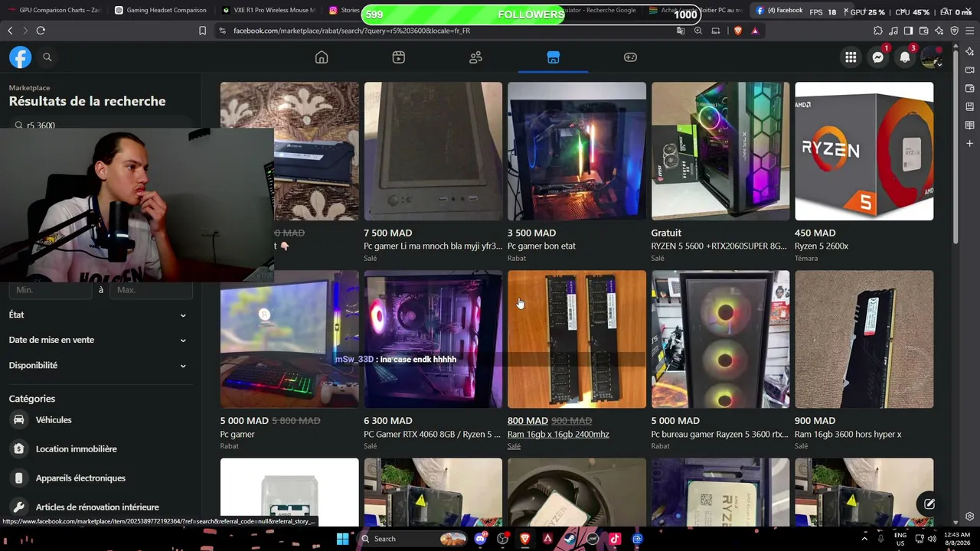Click the page vertical scrollbar
980x551 pixels.
(955, 145)
